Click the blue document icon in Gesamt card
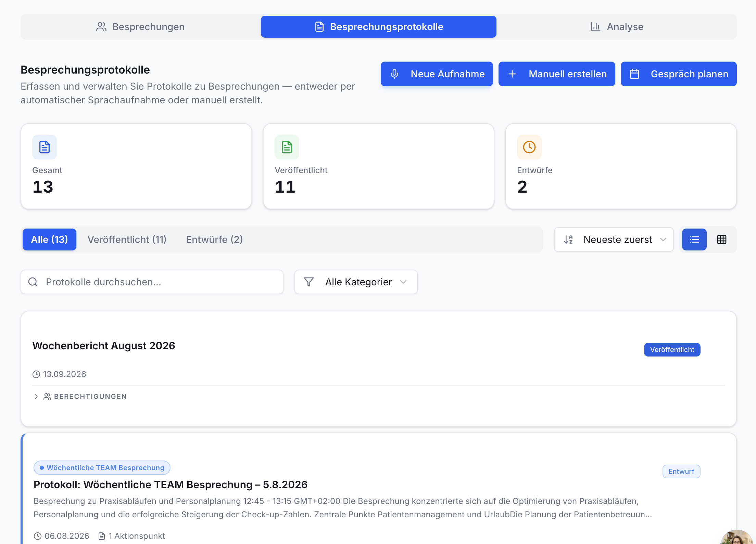 coord(45,147)
